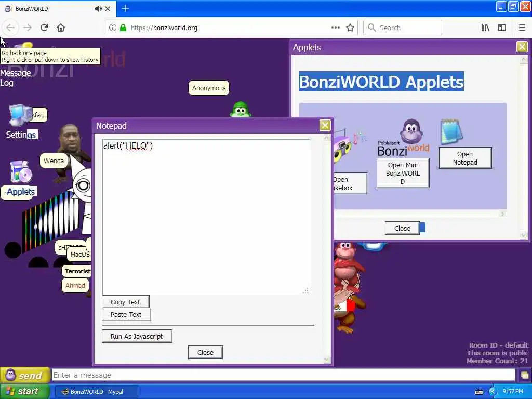The height and width of the screenshot is (399, 532).
Task: Open the library icon in toolbar
Action: click(485, 28)
